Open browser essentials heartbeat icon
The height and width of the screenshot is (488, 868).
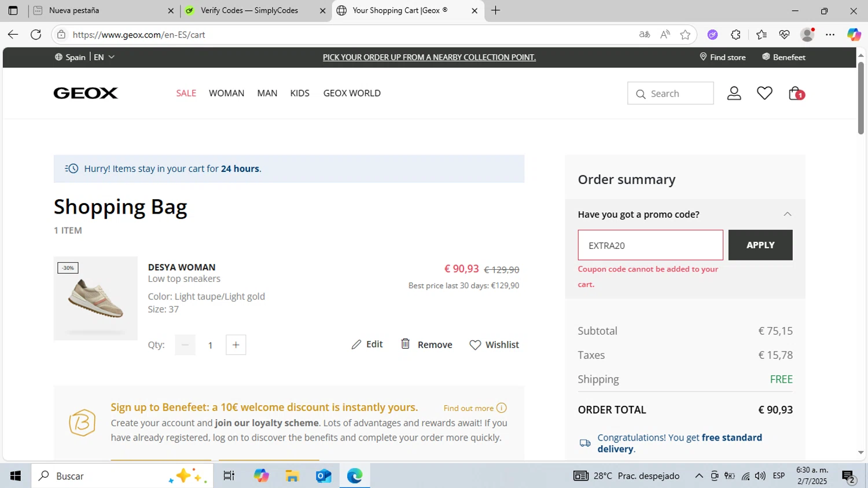tap(784, 35)
